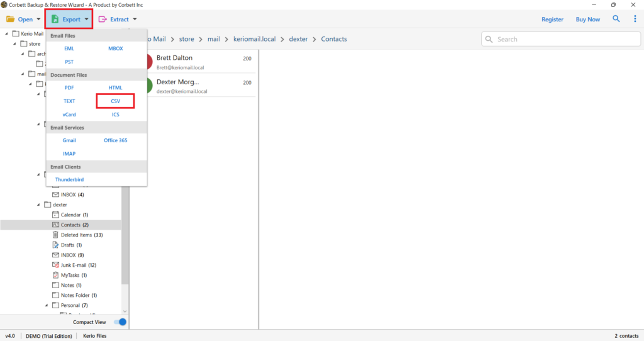The height and width of the screenshot is (341, 644).
Task: Toggle the Compact View switch
Action: (x=120, y=322)
